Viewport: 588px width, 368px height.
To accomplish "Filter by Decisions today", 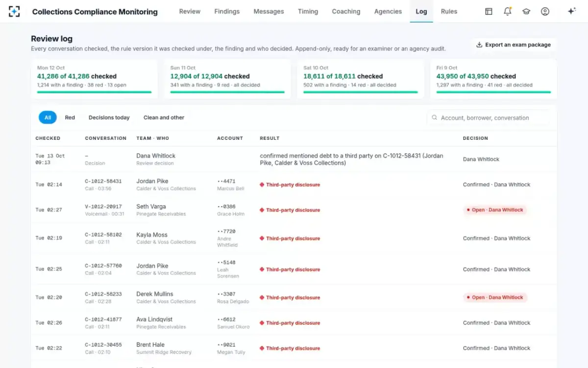I will point(109,118).
